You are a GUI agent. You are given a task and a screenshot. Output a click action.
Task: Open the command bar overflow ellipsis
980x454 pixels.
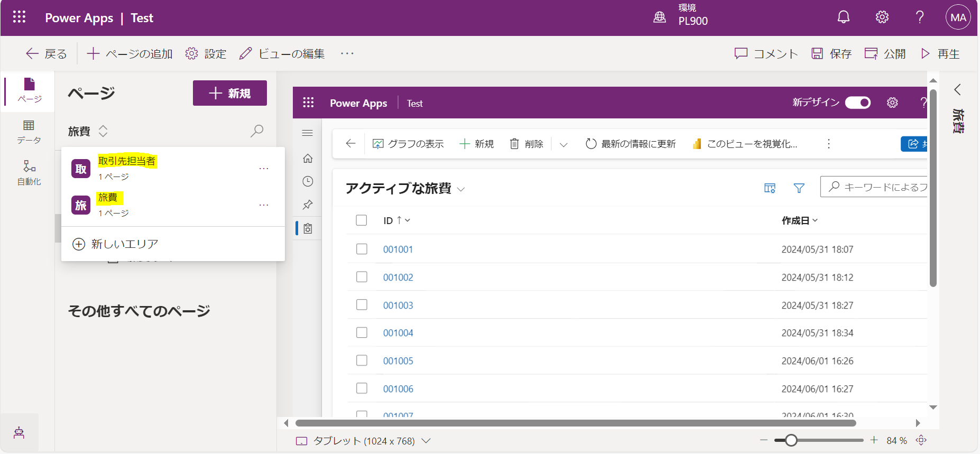point(347,53)
